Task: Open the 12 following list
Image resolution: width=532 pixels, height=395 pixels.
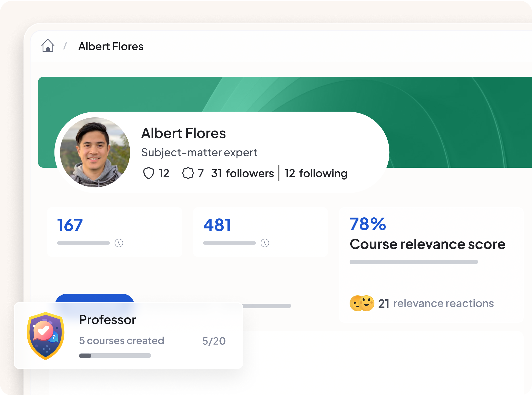Action: (316, 174)
